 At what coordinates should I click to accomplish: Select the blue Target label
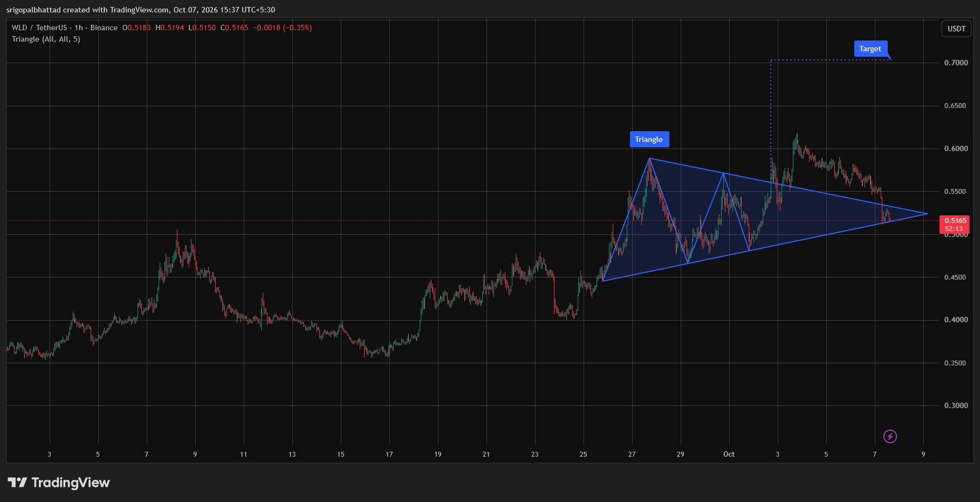pyautogui.click(x=870, y=49)
